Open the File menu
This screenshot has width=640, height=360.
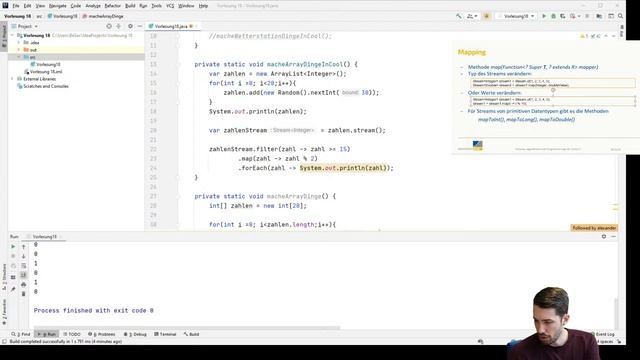[16, 6]
